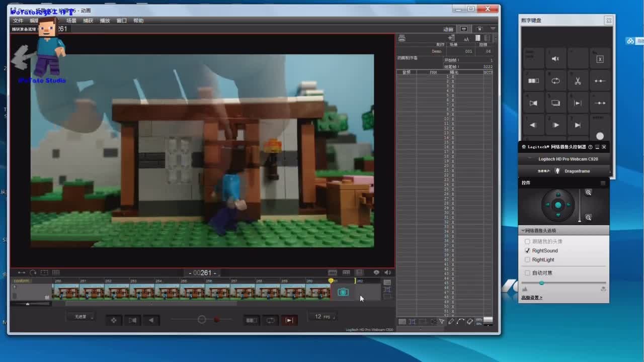Click the four-arrow move button in transport bar
The image size is (644, 362).
(114, 320)
